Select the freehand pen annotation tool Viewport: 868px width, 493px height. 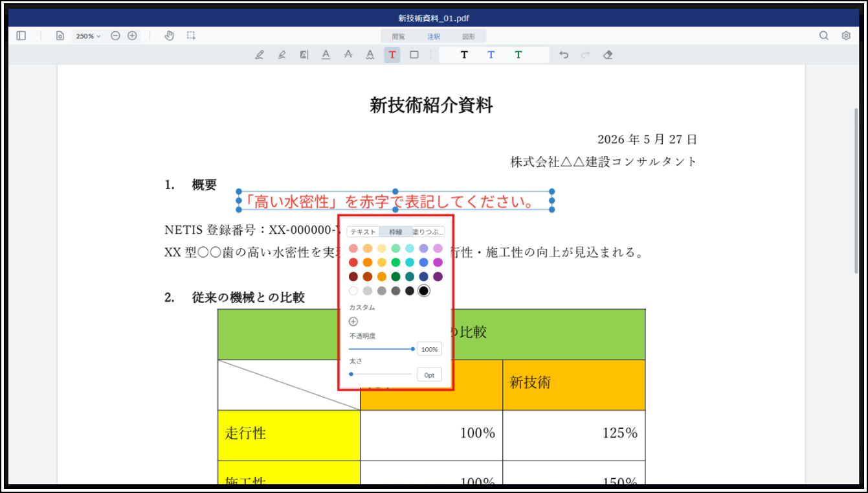pos(260,55)
